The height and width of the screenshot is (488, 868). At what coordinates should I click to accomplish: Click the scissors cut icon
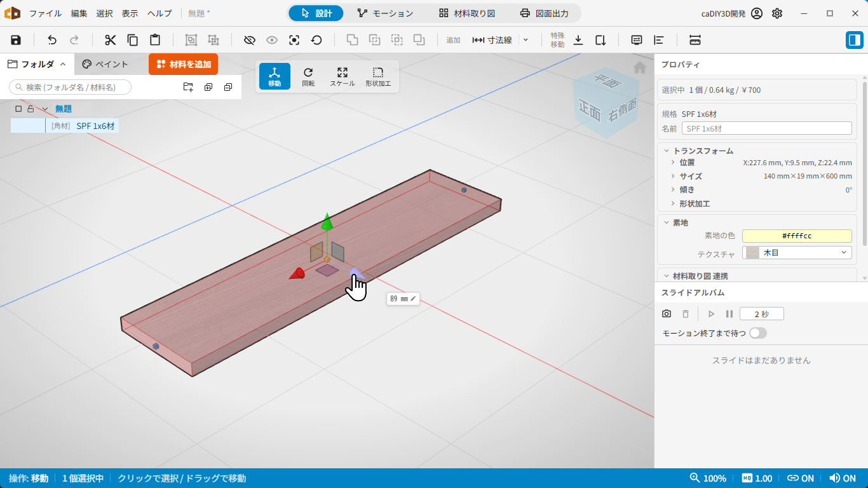(x=111, y=40)
